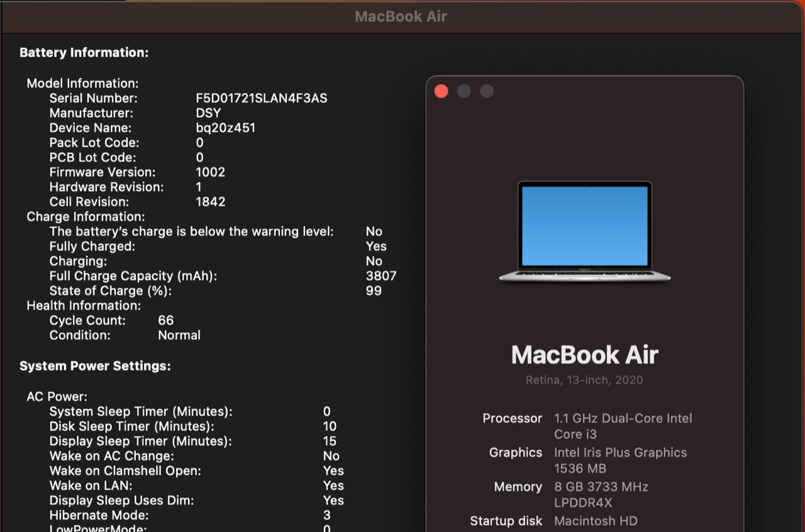The height and width of the screenshot is (532, 805).
Task: Select the battery warning level row label
Action: click(192, 231)
